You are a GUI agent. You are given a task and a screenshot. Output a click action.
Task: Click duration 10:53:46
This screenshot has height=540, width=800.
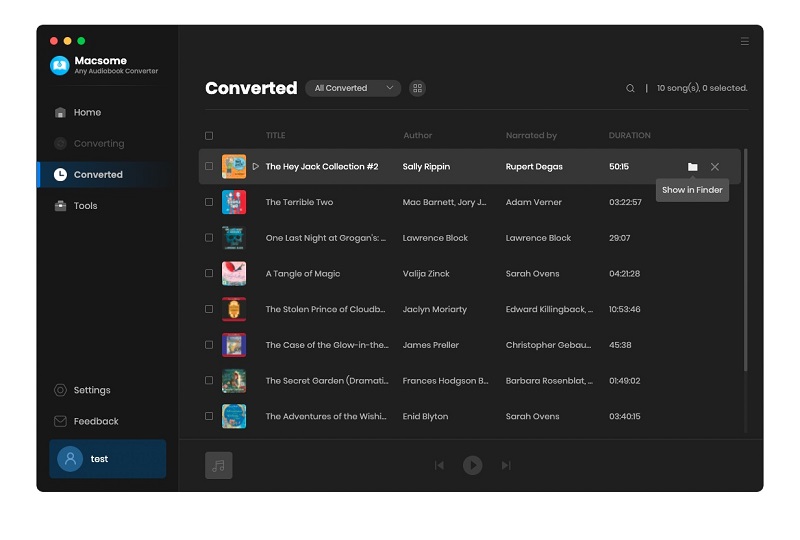click(x=624, y=309)
